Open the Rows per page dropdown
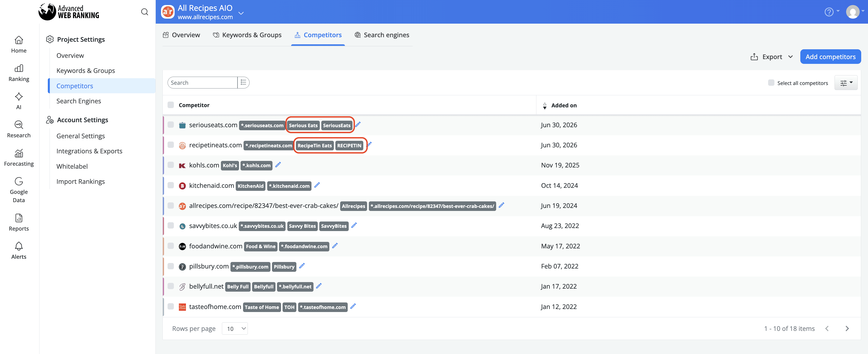 [x=235, y=328]
